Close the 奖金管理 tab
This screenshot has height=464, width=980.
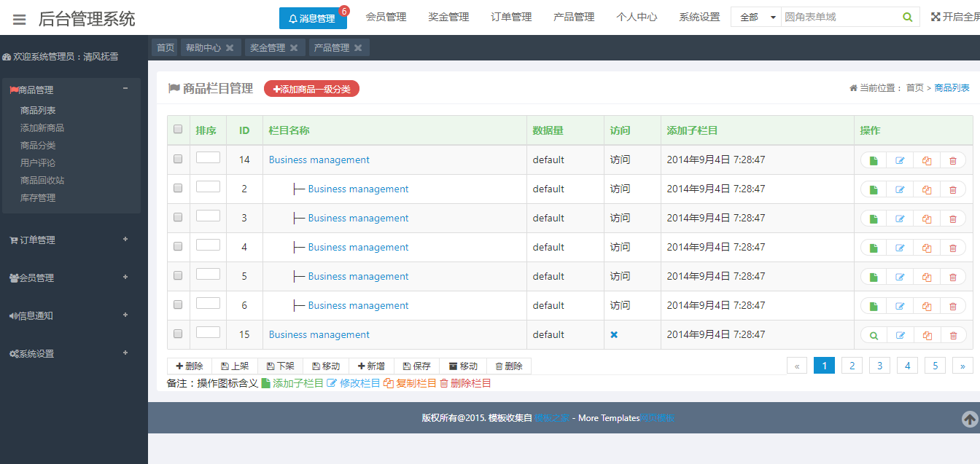(294, 48)
